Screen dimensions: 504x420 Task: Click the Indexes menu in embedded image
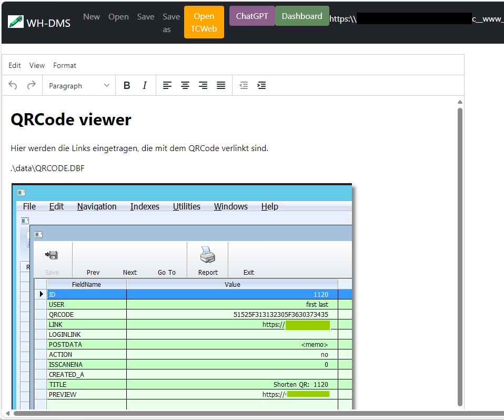coord(145,206)
